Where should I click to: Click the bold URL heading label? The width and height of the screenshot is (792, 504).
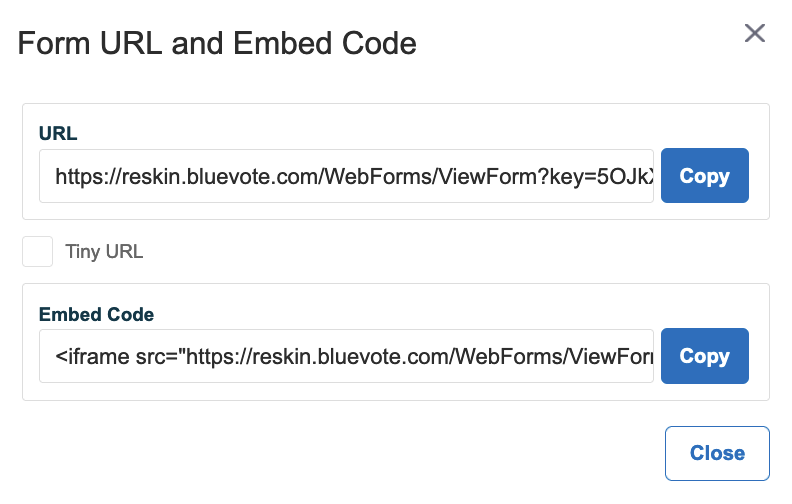coord(58,133)
